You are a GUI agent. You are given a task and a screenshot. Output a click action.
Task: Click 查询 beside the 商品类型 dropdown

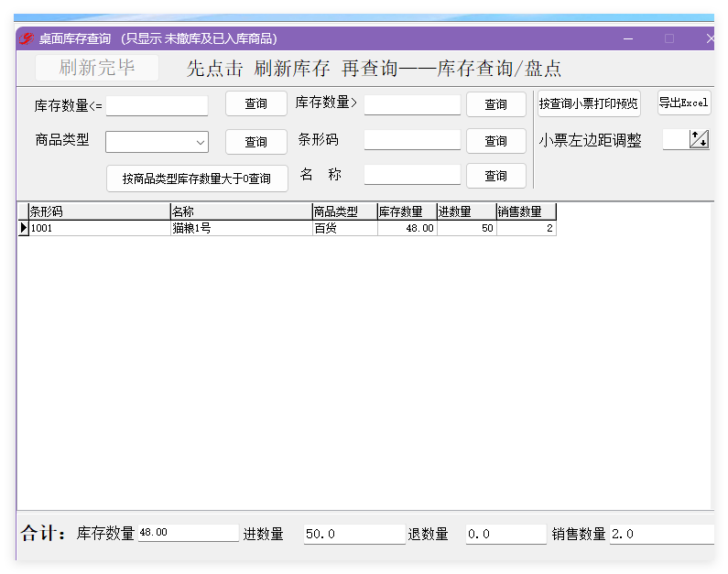[x=256, y=142]
